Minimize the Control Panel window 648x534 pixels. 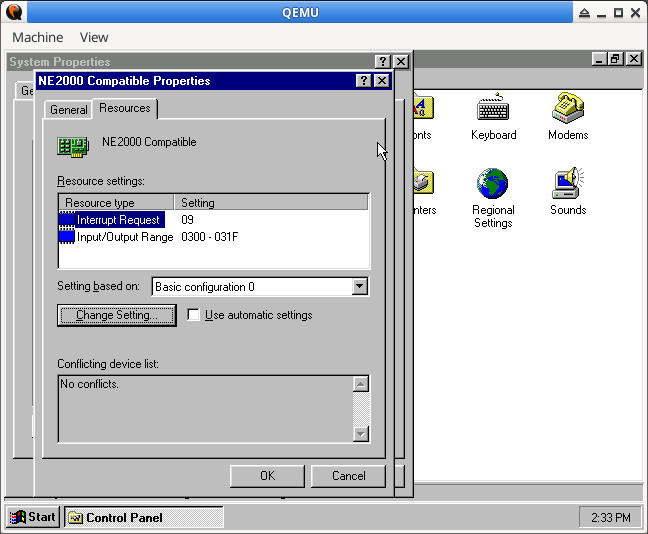(x=599, y=59)
